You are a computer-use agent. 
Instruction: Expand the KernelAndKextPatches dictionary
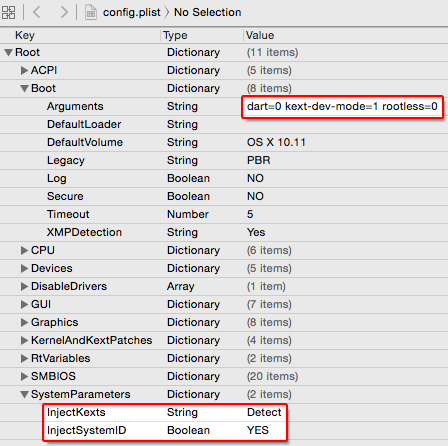point(24,340)
